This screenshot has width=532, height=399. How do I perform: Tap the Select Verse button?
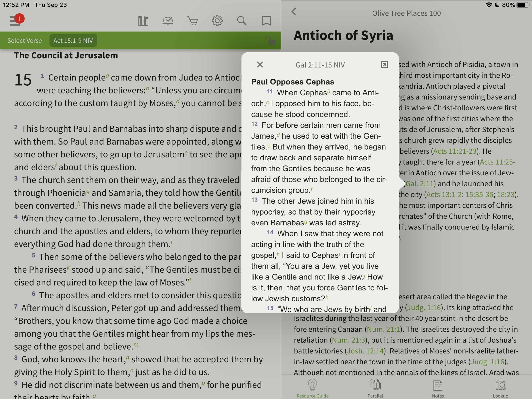(25, 40)
